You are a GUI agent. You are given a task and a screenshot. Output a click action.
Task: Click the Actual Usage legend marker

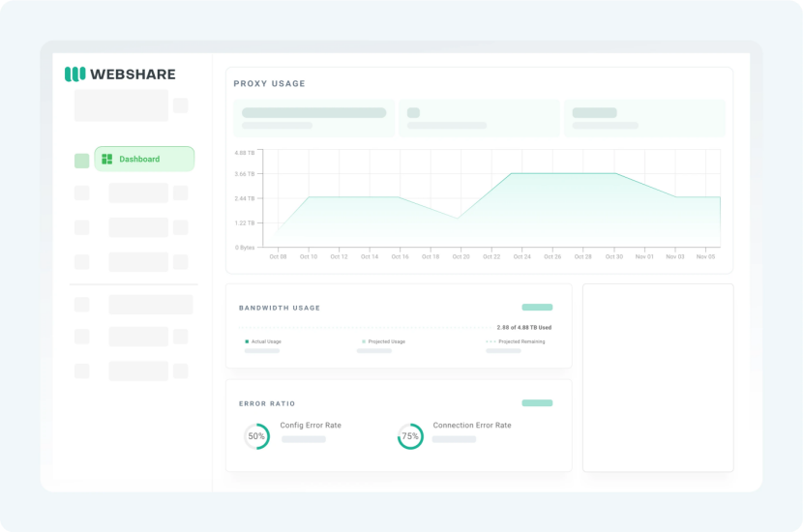[247, 341]
